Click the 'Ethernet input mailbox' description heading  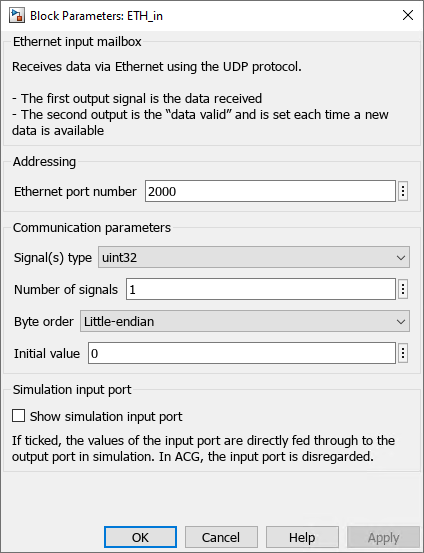coord(77,42)
